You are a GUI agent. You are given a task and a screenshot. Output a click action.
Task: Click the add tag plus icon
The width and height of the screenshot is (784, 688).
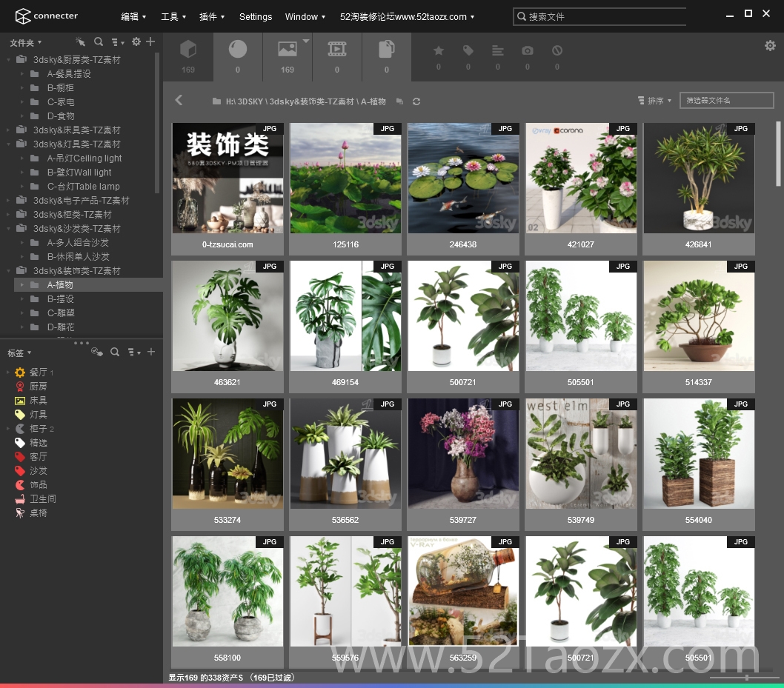pos(151,352)
